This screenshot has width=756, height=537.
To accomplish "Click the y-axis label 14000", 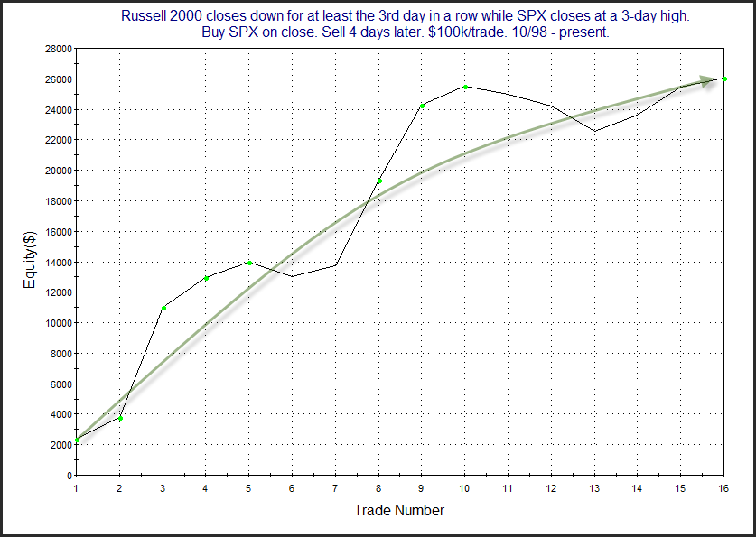I will click(58, 263).
